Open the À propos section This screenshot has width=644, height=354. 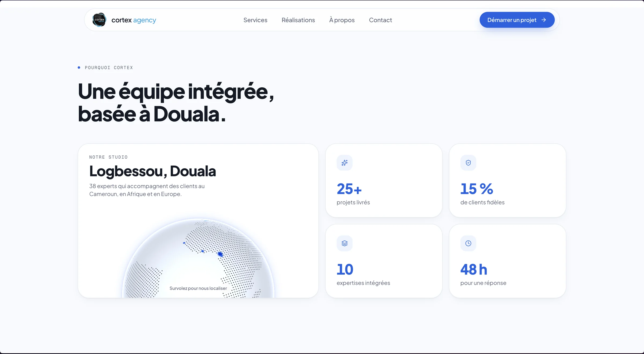[342, 20]
